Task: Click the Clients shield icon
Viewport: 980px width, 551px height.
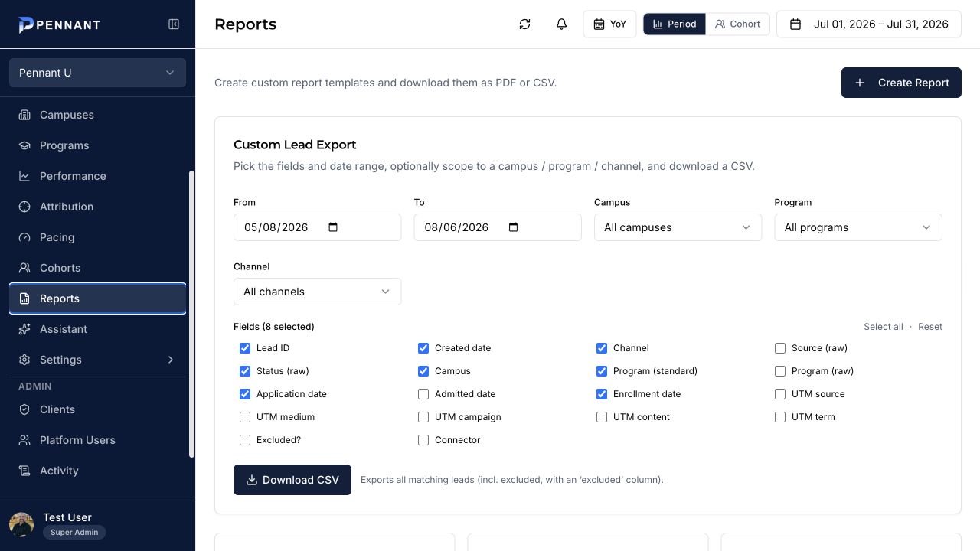Action: pyautogui.click(x=24, y=409)
